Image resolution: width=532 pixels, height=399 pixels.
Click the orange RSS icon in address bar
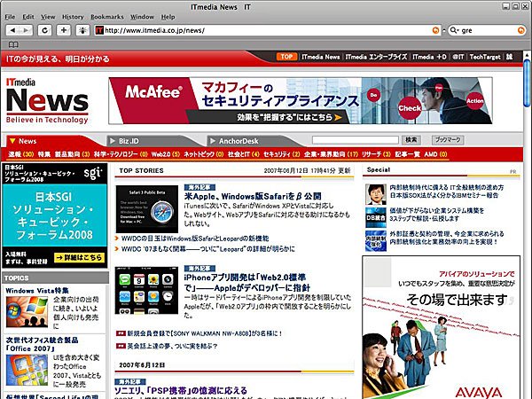(x=435, y=30)
